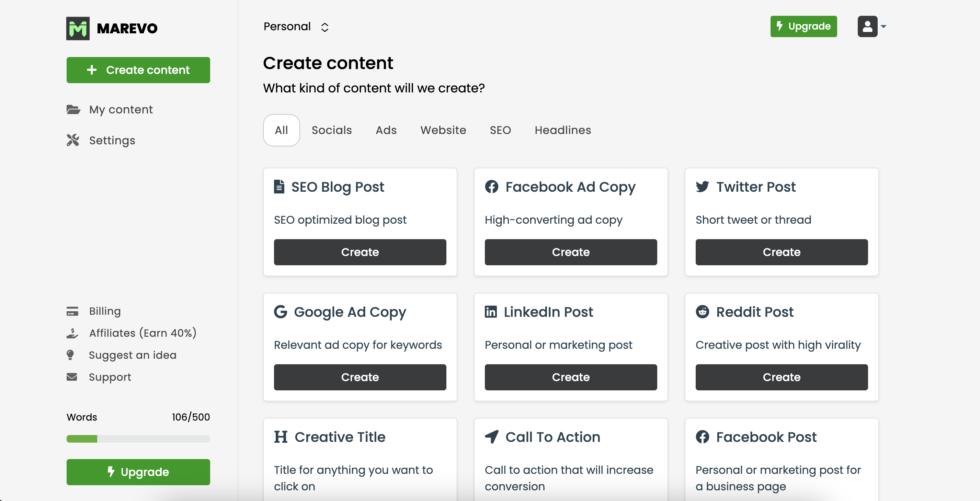Create a Facebook Ad Copy
Screen dimensions: 980x501
pyautogui.click(x=571, y=252)
